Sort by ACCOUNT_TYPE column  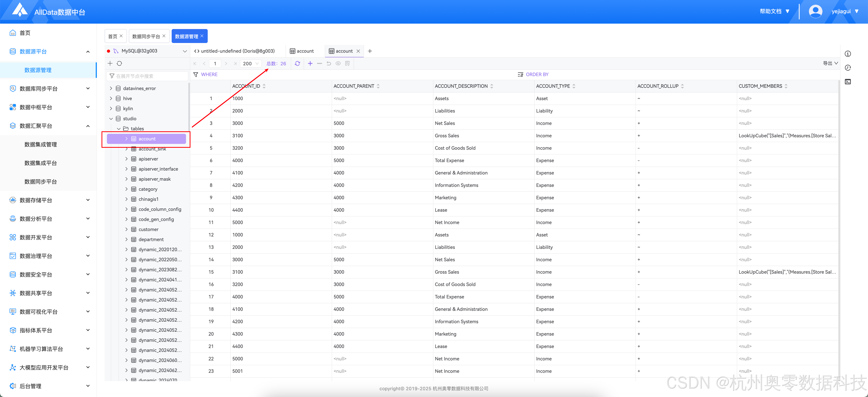pyautogui.click(x=574, y=86)
